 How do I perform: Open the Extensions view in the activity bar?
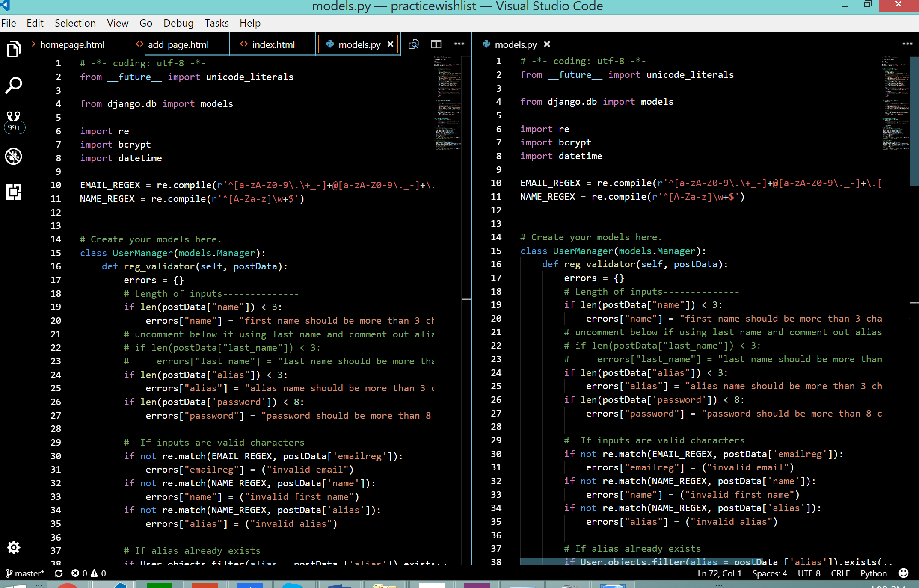(x=14, y=192)
